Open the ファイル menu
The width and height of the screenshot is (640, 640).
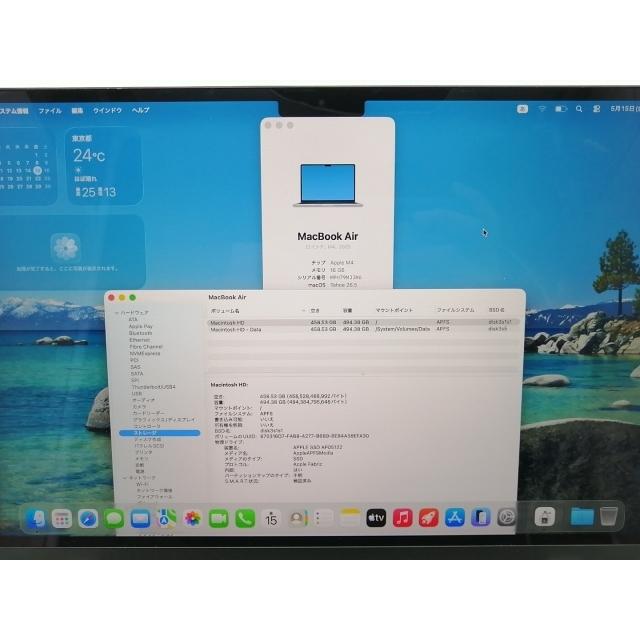(50, 111)
